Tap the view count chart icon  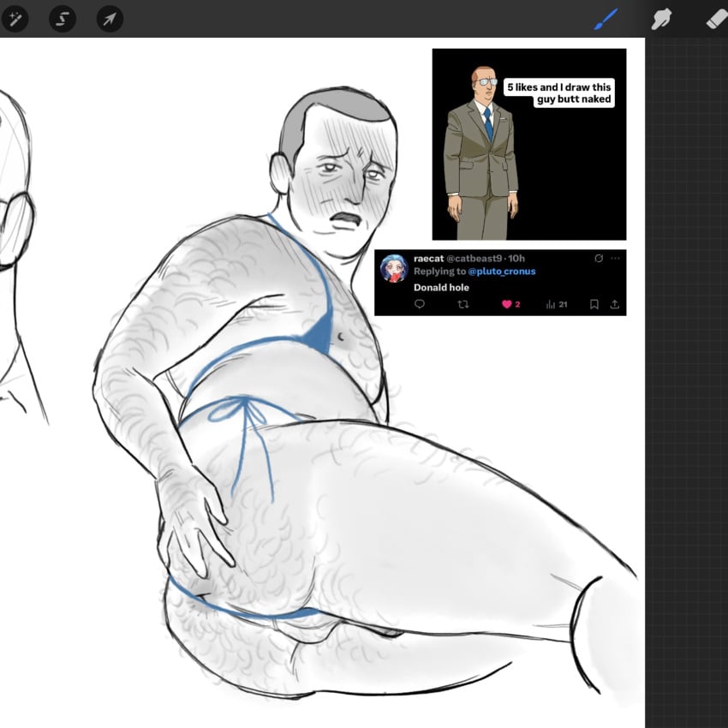pos(551,304)
